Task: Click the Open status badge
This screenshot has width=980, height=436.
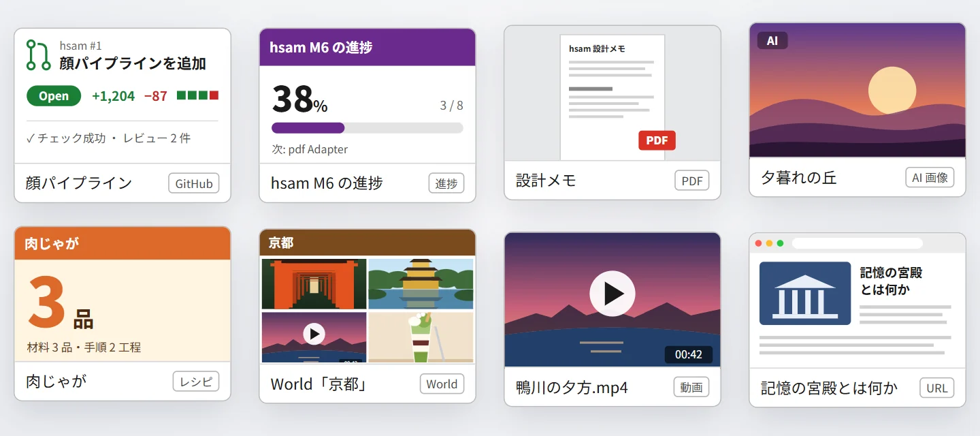Action: (54, 96)
